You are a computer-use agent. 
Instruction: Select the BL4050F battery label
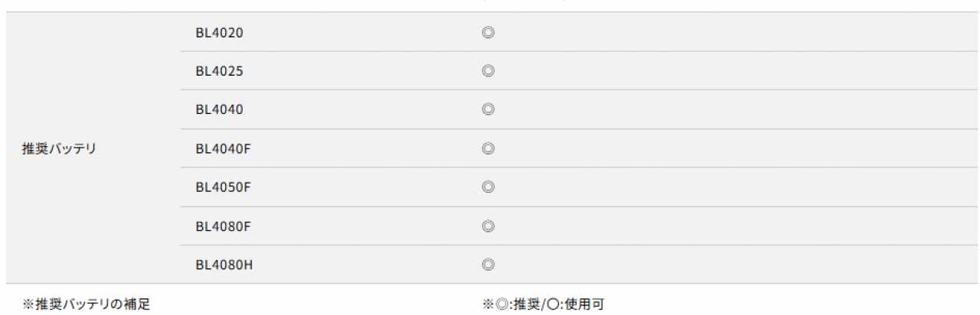point(223,187)
